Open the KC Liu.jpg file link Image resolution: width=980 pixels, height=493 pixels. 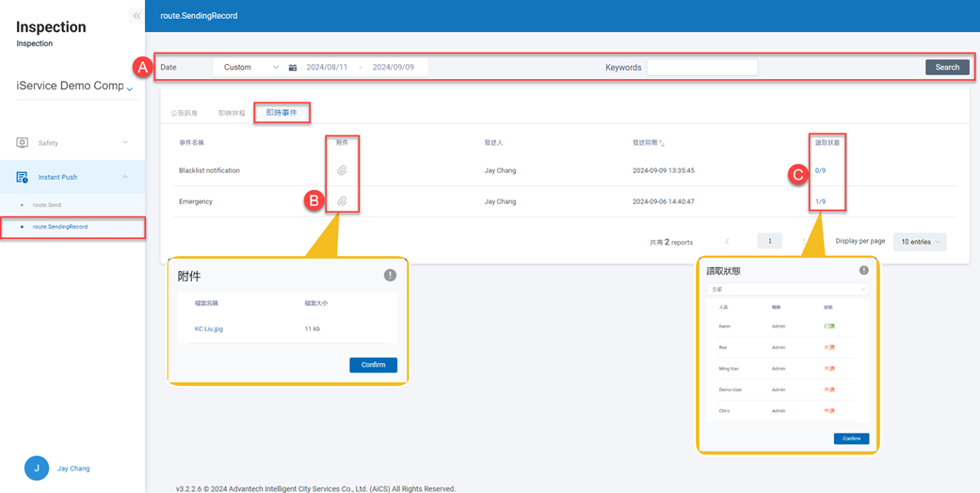click(209, 329)
